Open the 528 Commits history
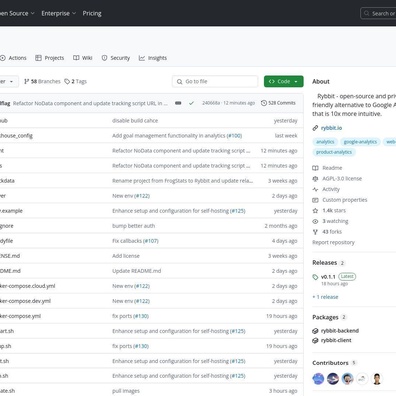The width and height of the screenshot is (396, 396). (x=278, y=103)
